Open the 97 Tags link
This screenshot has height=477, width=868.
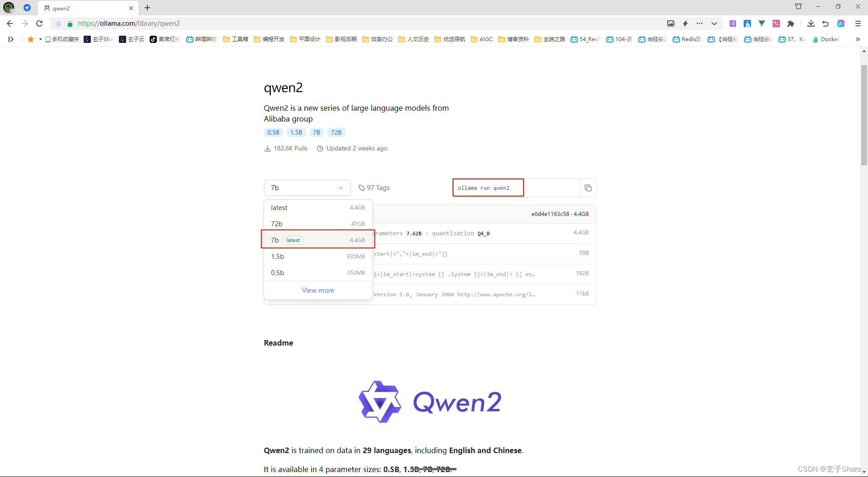point(374,188)
